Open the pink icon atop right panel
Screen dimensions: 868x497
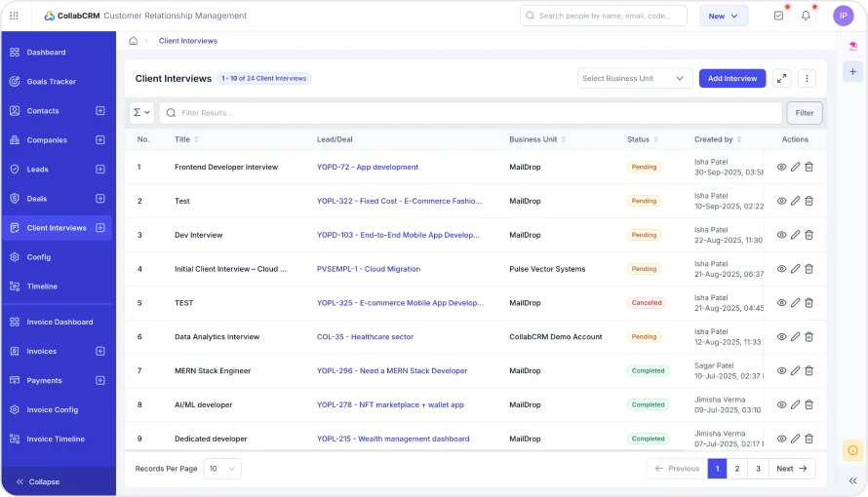852,47
